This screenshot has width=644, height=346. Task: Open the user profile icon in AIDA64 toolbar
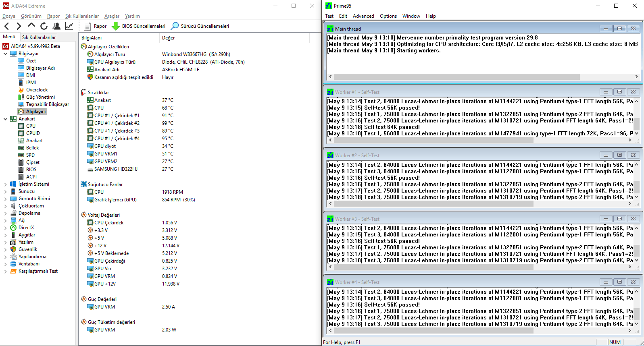pos(56,26)
